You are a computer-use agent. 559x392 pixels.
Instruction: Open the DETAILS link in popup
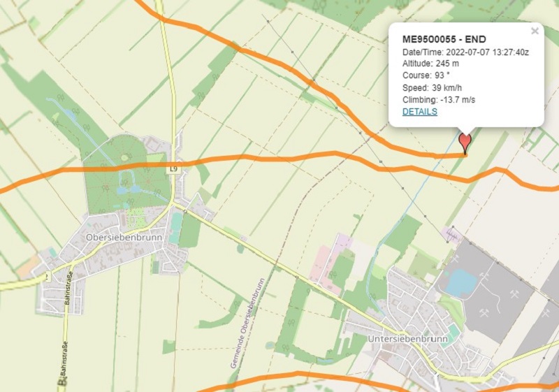[x=420, y=112]
